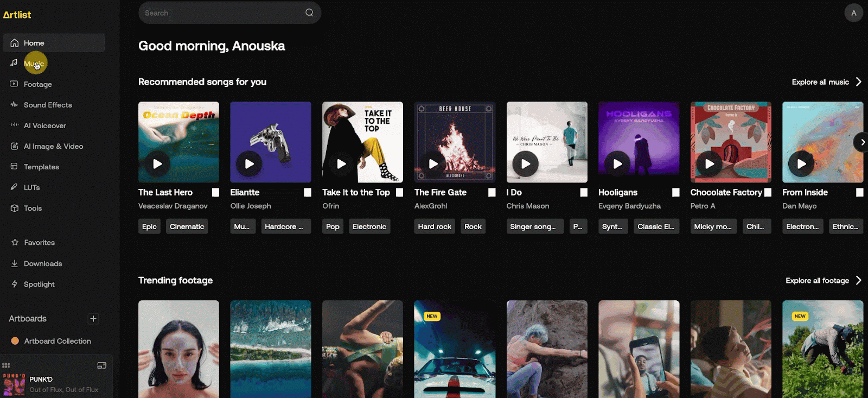This screenshot has width=868, height=398.
Task: Expand Explore all footage arrow
Action: coord(858,281)
